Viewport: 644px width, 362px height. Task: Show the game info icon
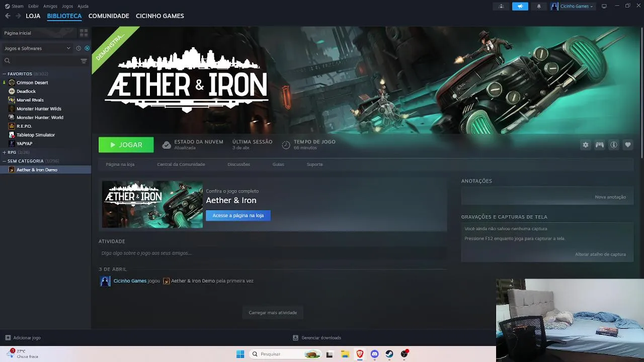tap(614, 145)
